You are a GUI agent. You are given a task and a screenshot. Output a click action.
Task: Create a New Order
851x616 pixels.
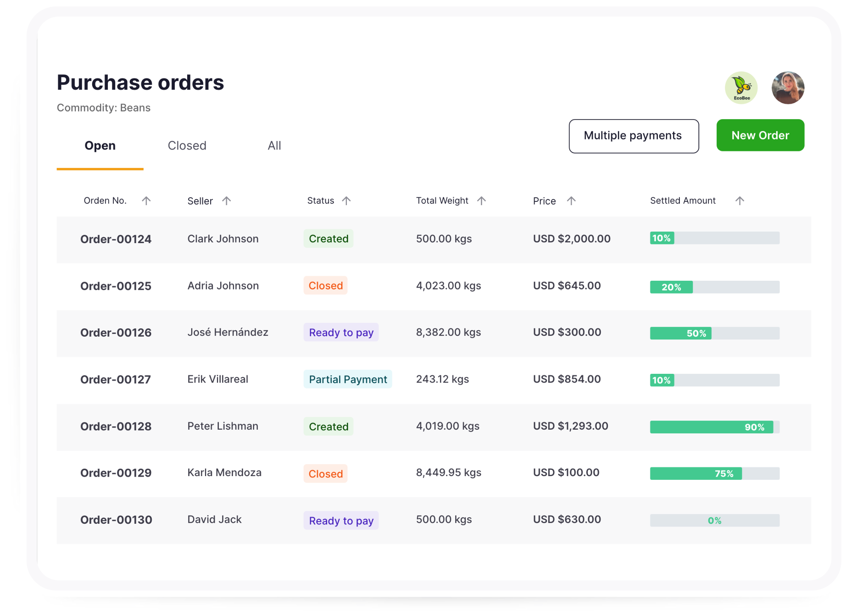pos(760,135)
